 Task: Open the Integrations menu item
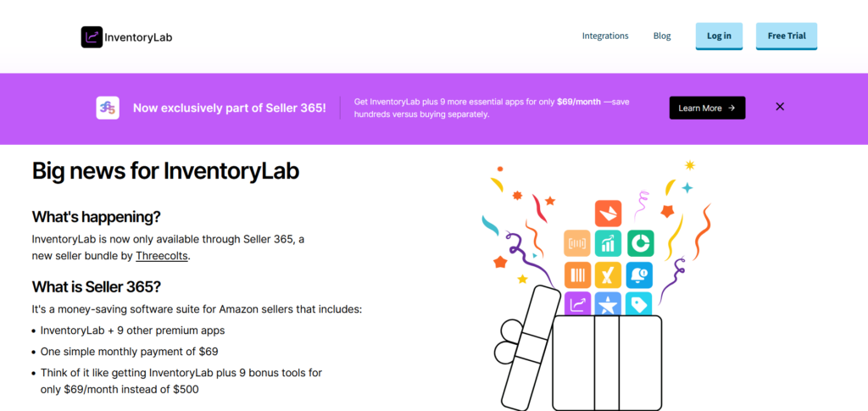click(605, 36)
